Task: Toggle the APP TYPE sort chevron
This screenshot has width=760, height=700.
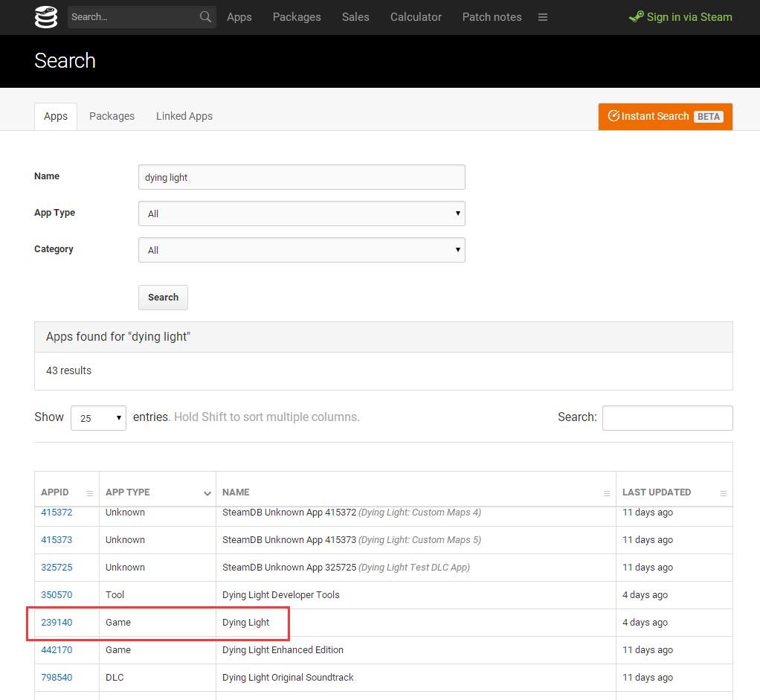Action: pyautogui.click(x=207, y=493)
